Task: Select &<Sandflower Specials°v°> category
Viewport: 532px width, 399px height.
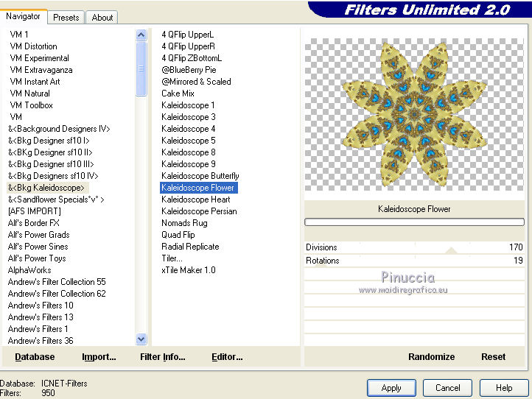Action: (56, 199)
